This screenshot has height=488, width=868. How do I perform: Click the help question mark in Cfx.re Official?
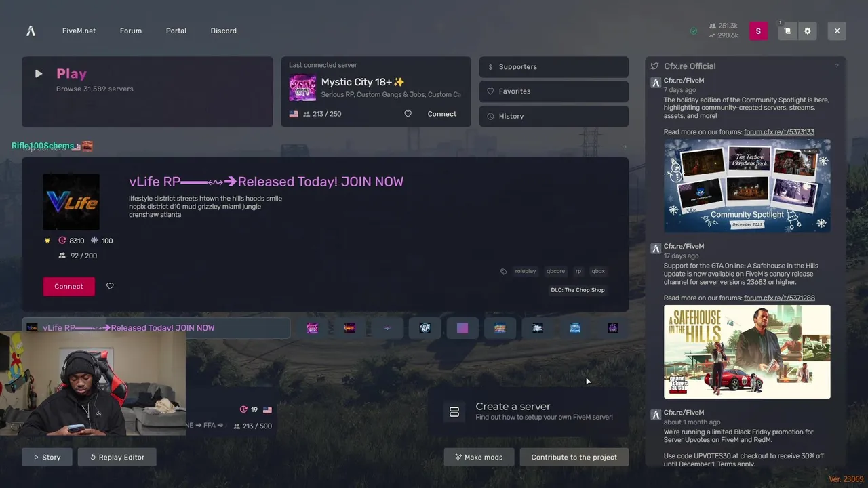pyautogui.click(x=837, y=66)
